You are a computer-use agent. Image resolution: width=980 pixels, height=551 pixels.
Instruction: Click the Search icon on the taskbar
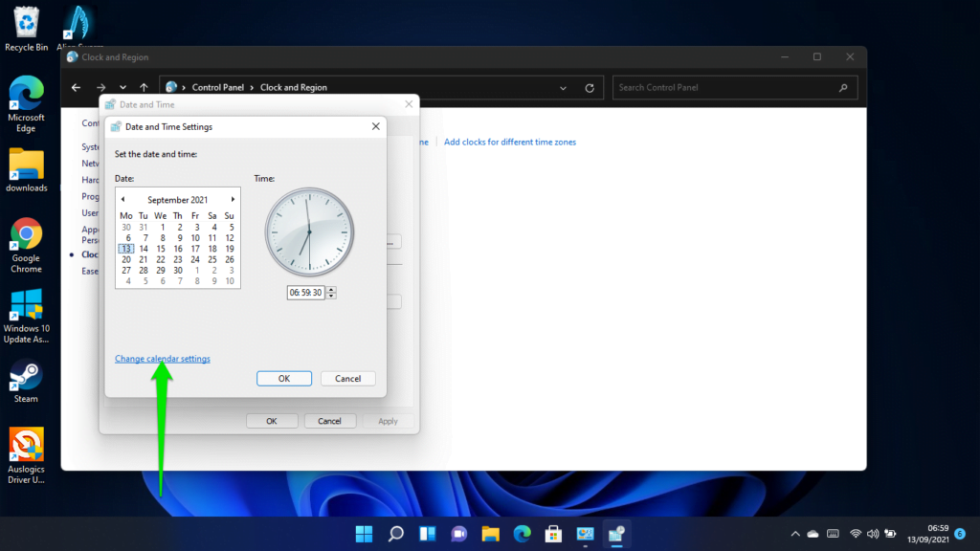[395, 535]
